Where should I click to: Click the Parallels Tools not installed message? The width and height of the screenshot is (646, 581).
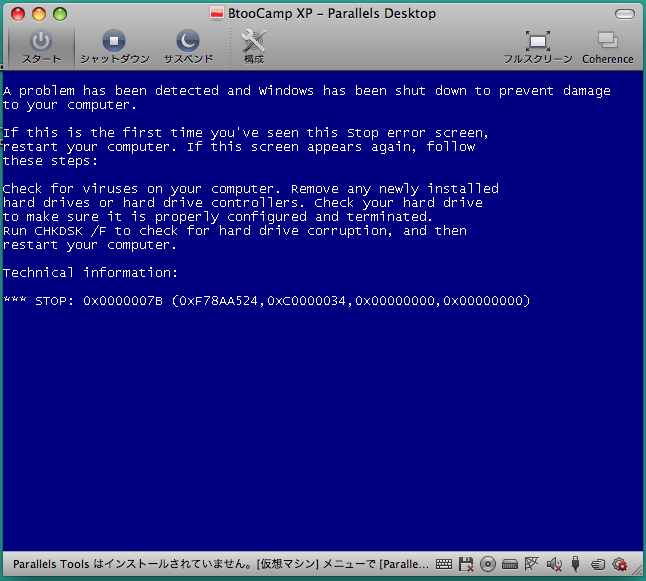(x=220, y=564)
